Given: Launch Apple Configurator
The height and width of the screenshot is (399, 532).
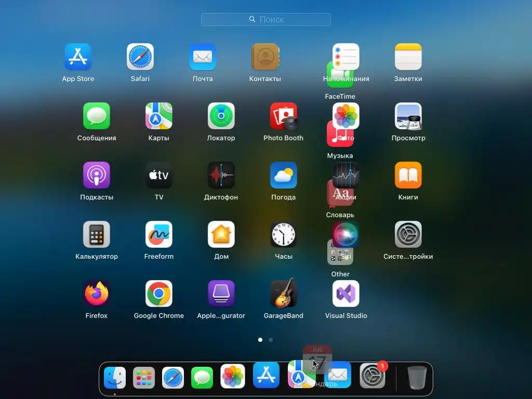Looking at the screenshot, I should (221, 294).
